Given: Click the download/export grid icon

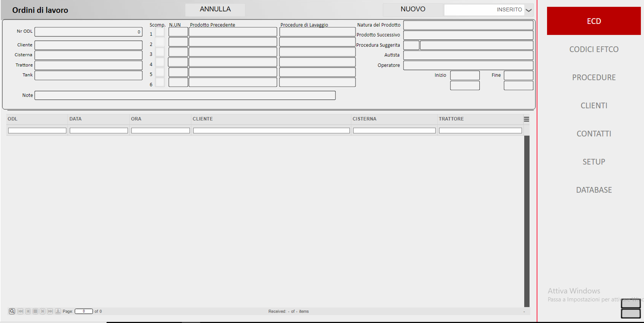Looking at the screenshot, I should [x=58, y=311].
